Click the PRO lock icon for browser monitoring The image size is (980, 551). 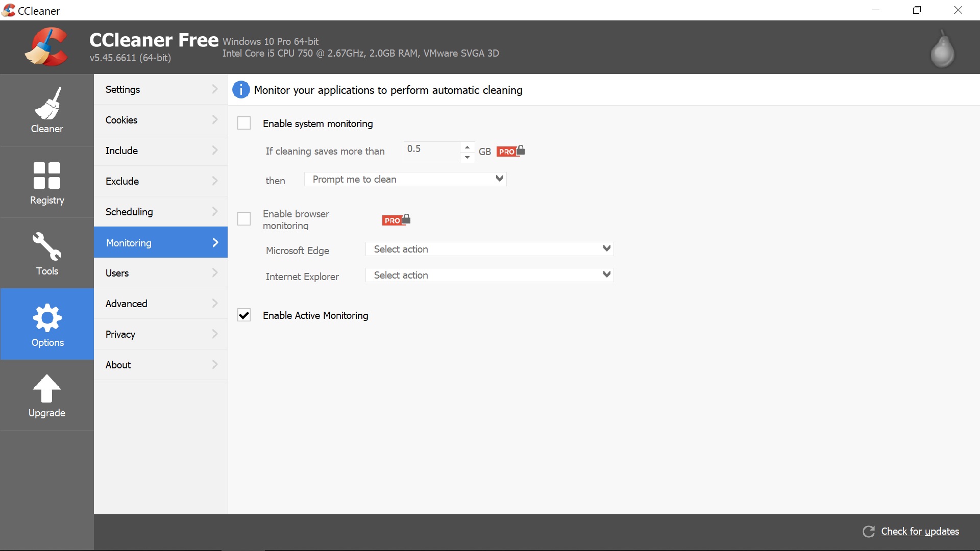pyautogui.click(x=397, y=219)
